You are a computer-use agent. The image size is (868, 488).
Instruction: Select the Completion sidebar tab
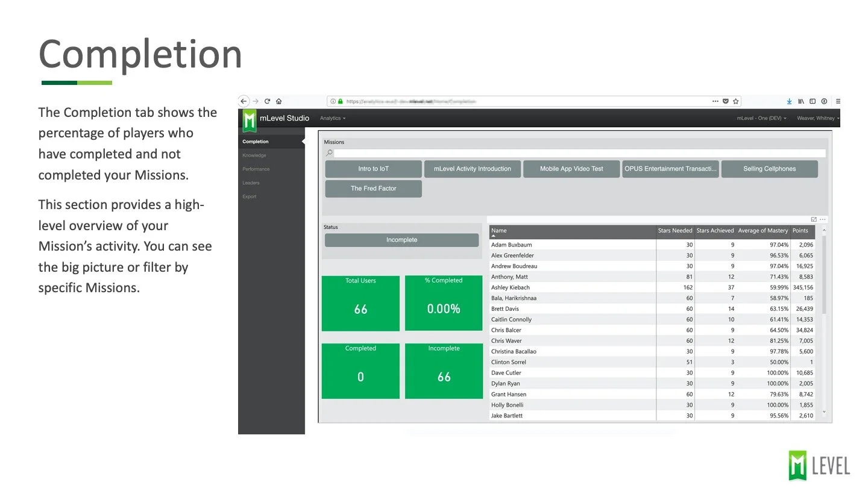coord(271,142)
